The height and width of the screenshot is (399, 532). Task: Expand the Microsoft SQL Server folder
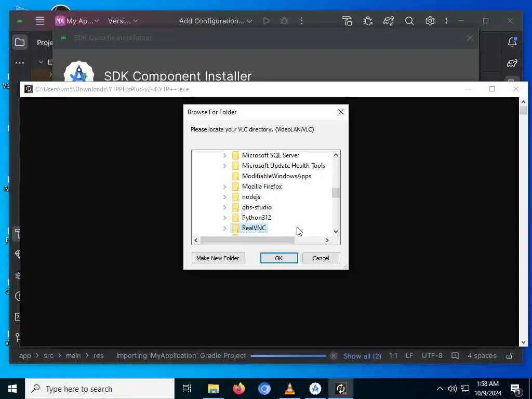[x=224, y=155]
